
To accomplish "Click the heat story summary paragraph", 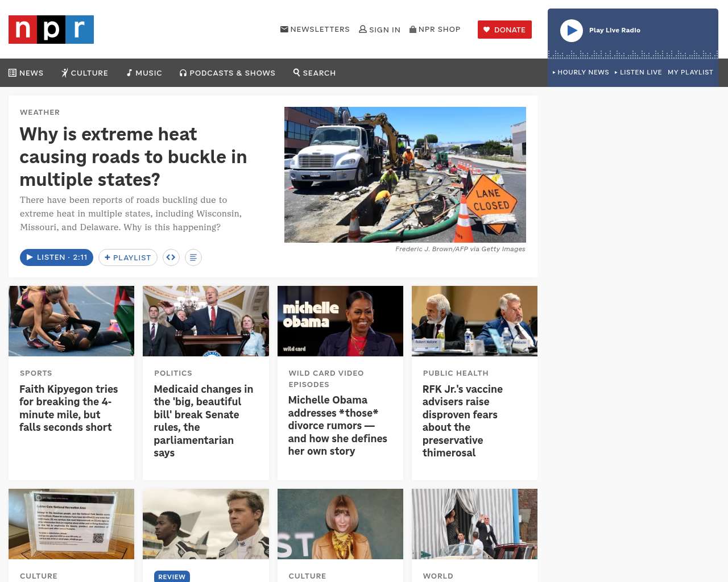I will pyautogui.click(x=131, y=214).
